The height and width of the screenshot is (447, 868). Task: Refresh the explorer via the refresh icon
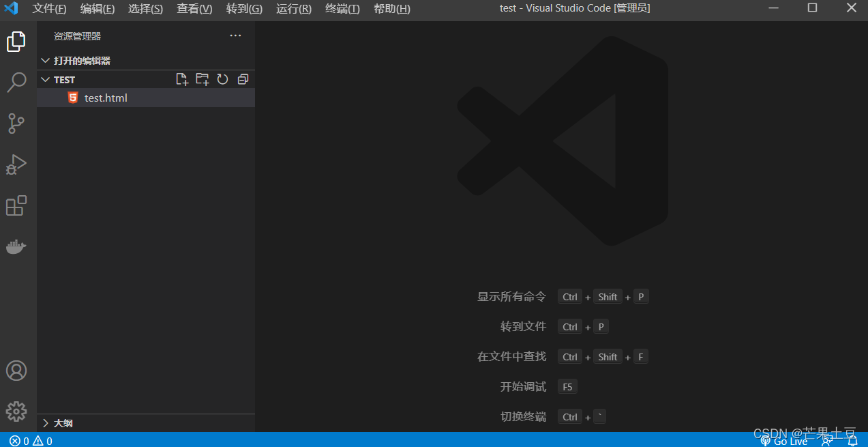222,79
